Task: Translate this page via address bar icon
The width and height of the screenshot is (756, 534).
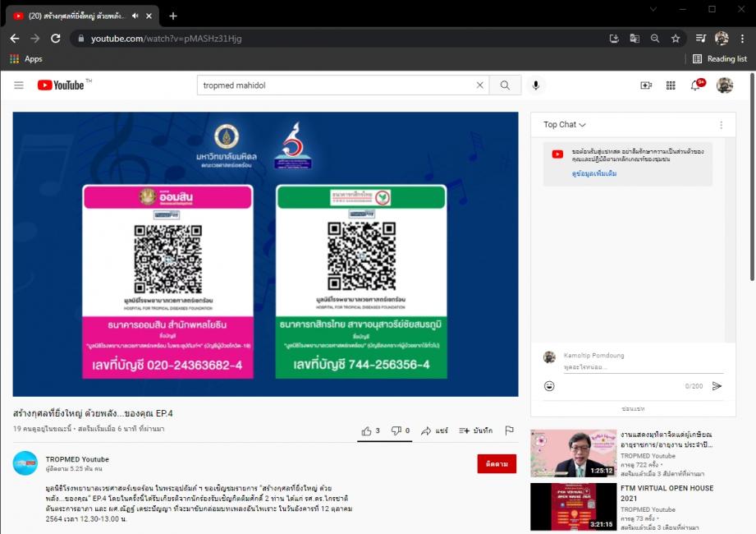Action: point(635,39)
